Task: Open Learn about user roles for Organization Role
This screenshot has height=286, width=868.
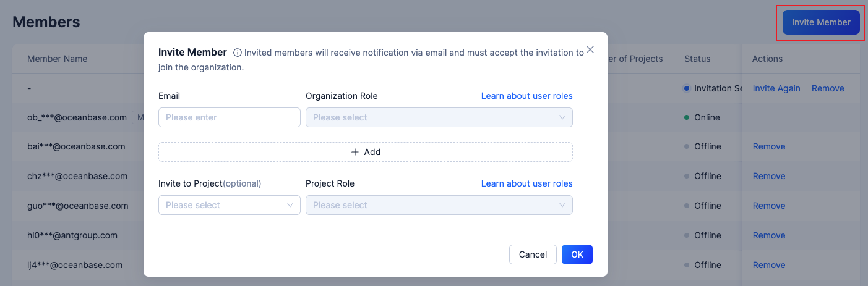Action: click(526, 96)
